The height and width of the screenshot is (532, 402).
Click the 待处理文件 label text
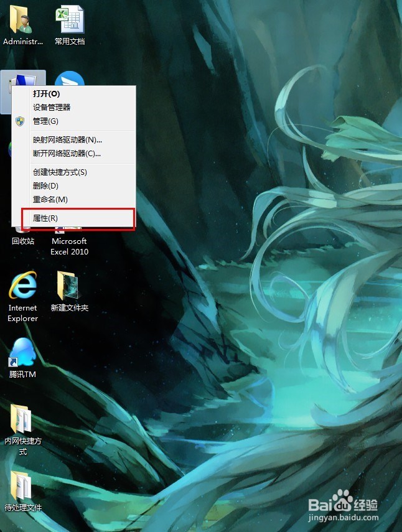click(23, 508)
